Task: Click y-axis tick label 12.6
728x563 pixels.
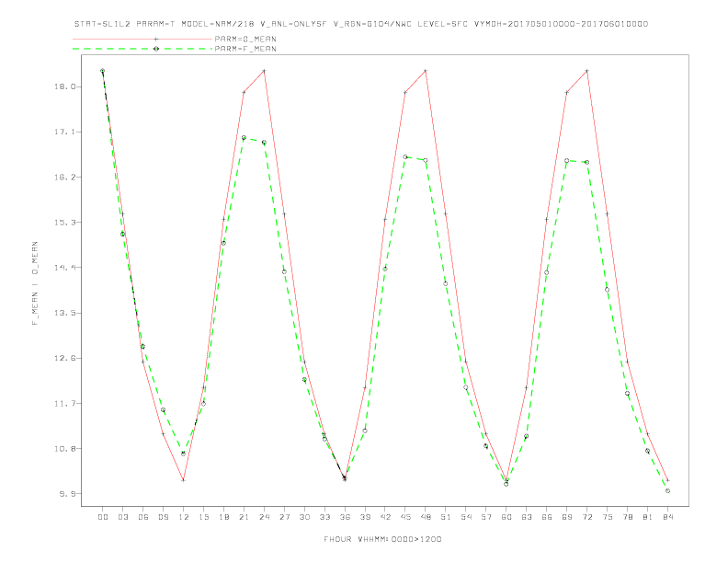Action: (64, 358)
